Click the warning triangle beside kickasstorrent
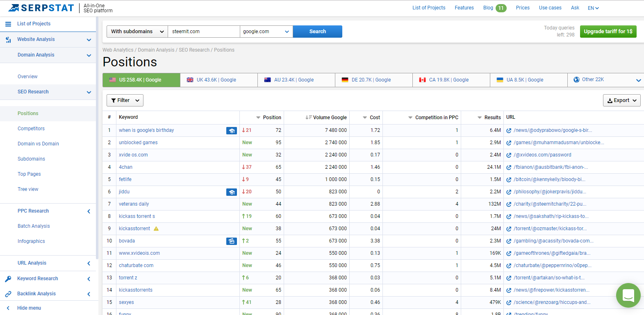The width and height of the screenshot is (644, 315). pyautogui.click(x=156, y=229)
